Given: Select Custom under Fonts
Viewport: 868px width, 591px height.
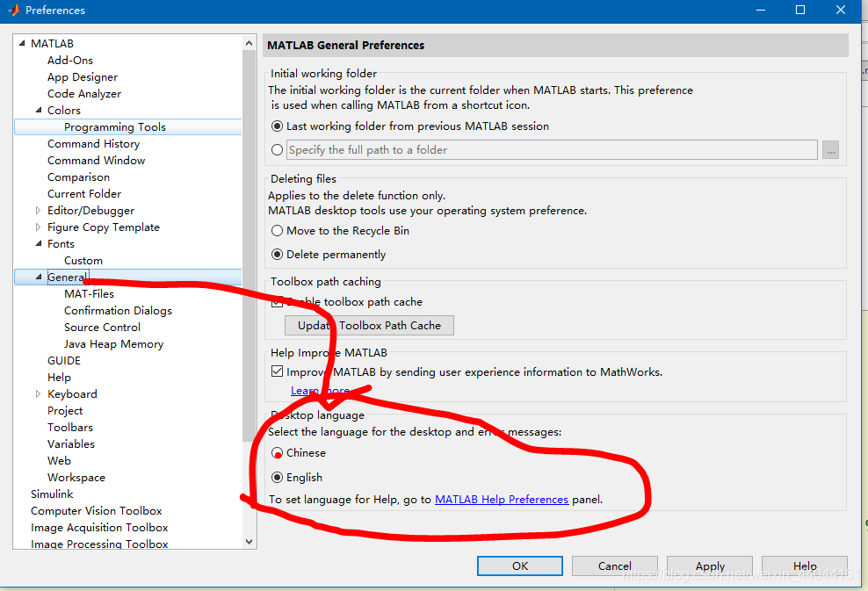Looking at the screenshot, I should point(83,261).
